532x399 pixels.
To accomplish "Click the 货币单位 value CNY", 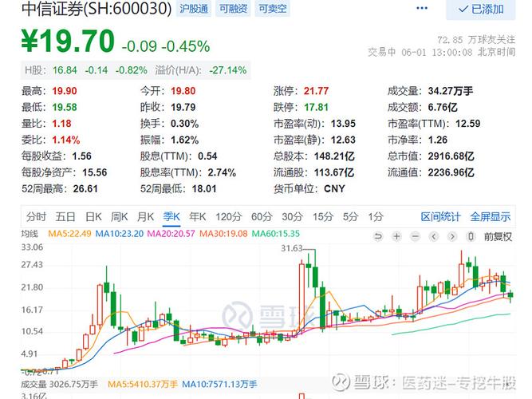I will [x=334, y=189].
